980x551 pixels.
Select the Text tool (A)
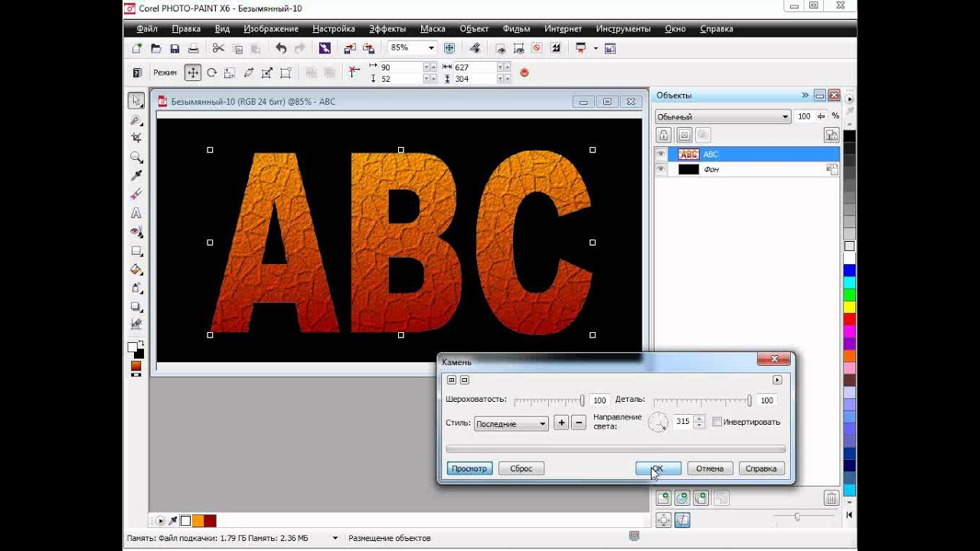click(136, 213)
